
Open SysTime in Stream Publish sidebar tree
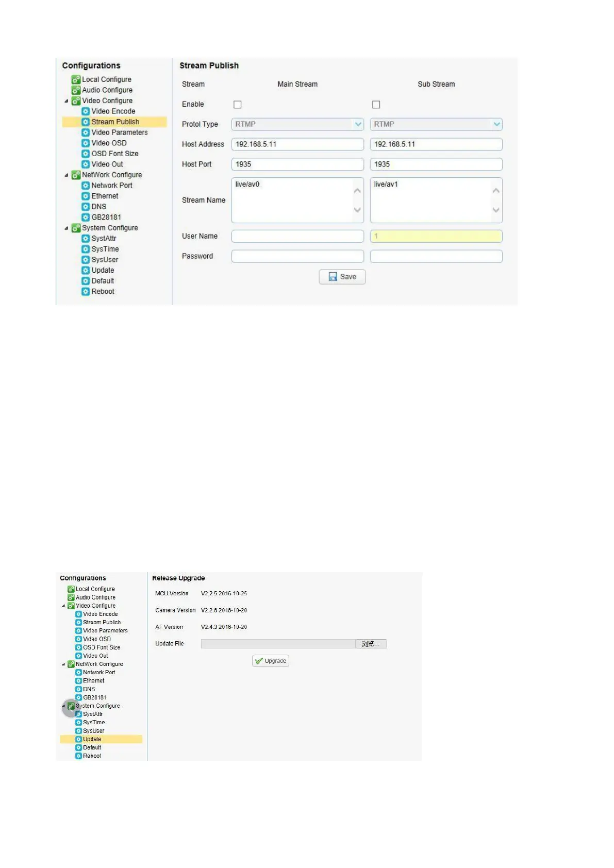coord(105,249)
